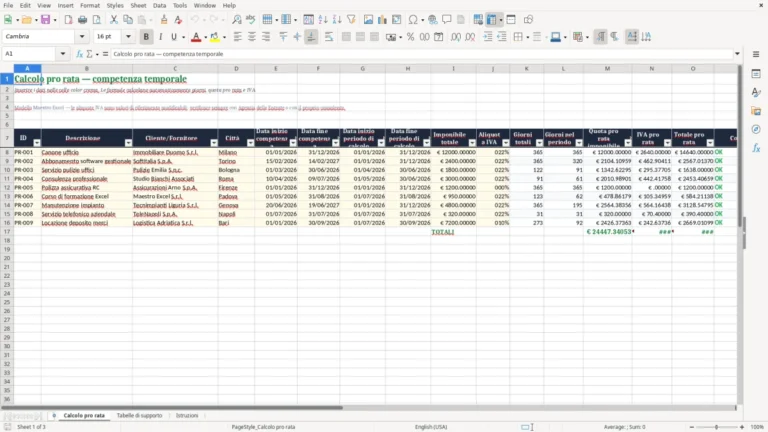Toggle Align Right
768x432 pixels.
click(x=266, y=37)
